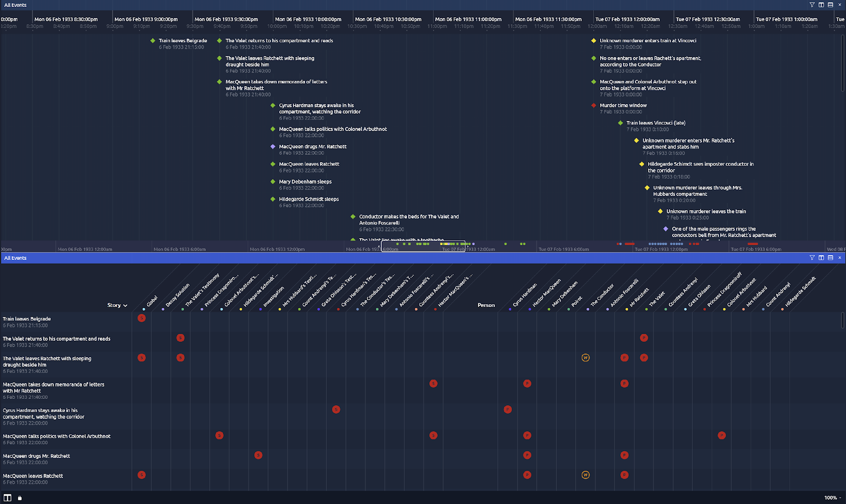Select the Decoy Solution column header

(x=177, y=295)
